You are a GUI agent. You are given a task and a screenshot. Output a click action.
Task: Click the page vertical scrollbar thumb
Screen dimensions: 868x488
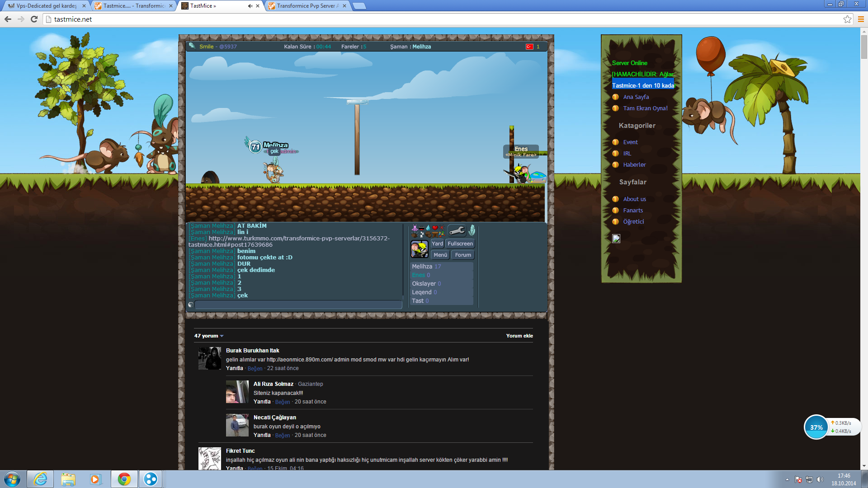864,47
